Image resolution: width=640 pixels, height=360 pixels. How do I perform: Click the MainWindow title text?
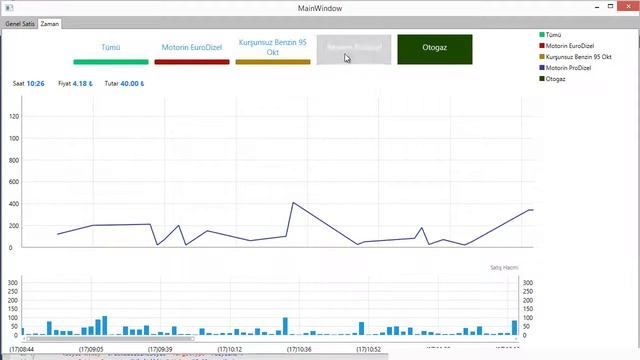pyautogui.click(x=320, y=8)
